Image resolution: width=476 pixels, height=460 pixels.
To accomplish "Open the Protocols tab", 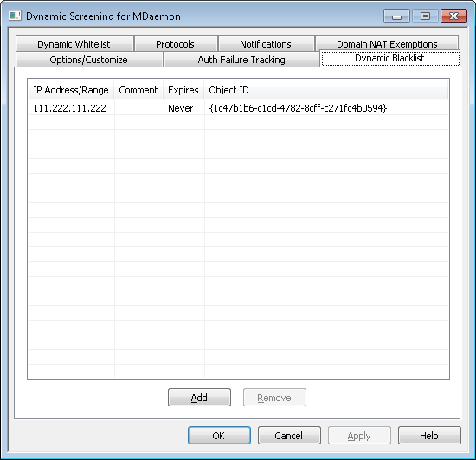I will (176, 44).
